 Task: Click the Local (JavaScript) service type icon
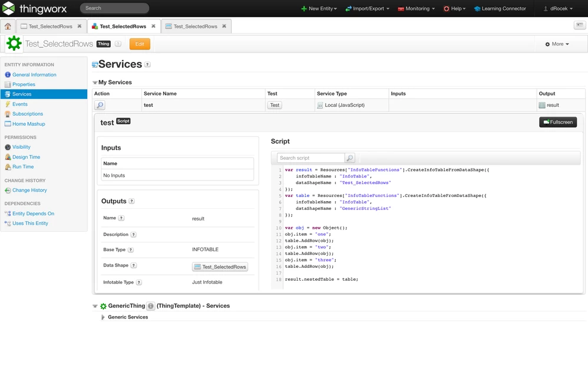tap(320, 106)
